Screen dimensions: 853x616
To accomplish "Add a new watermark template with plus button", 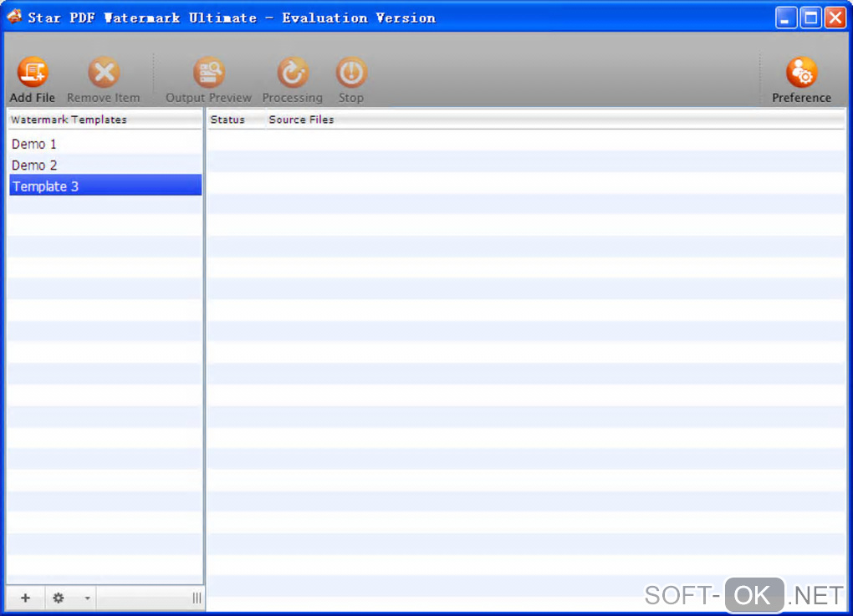I will click(x=26, y=598).
